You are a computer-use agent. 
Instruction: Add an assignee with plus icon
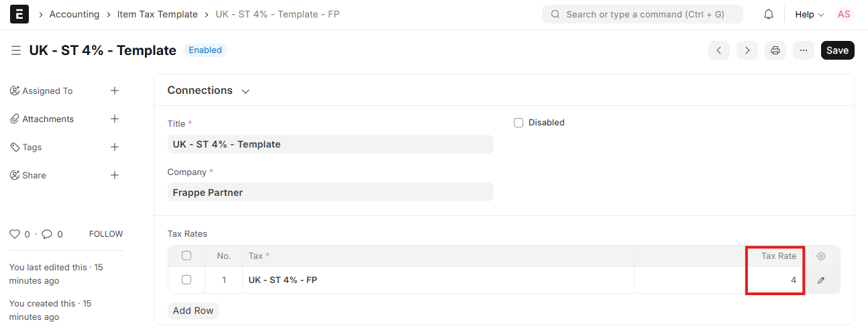click(115, 91)
